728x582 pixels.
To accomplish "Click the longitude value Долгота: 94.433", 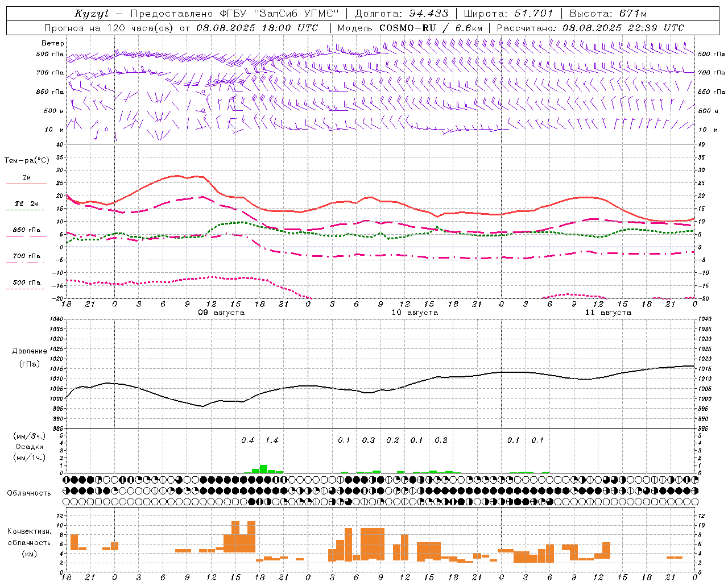I will [402, 14].
